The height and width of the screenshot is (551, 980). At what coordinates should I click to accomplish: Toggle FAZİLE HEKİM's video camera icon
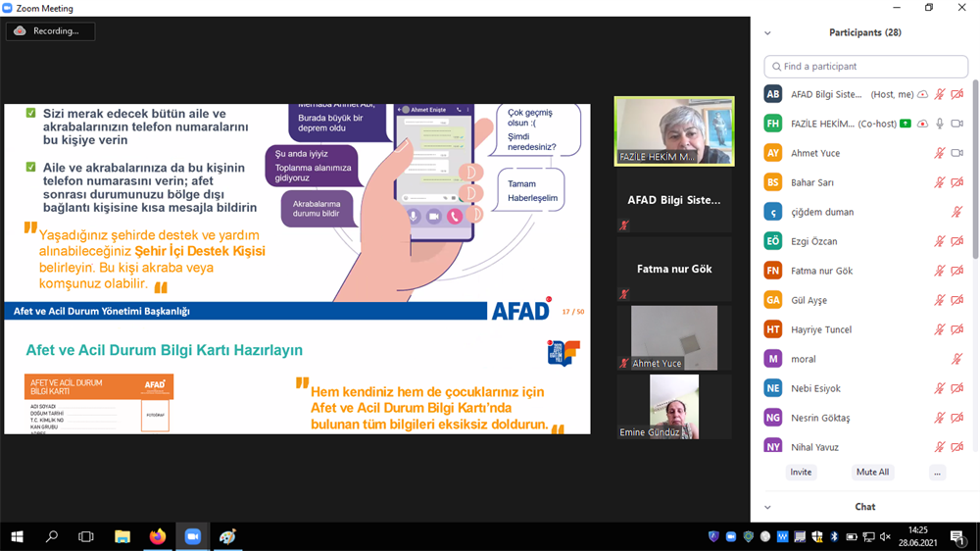(956, 124)
